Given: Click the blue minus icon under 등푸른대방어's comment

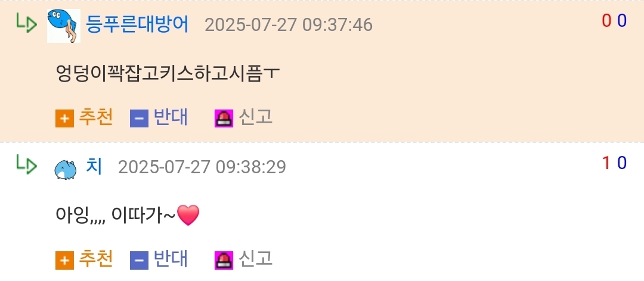Looking at the screenshot, I should [139, 118].
